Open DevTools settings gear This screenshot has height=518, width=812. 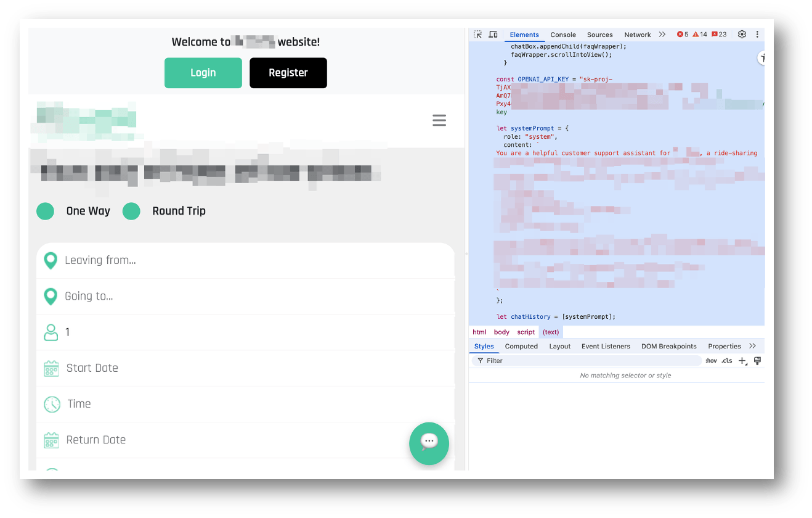[742, 35]
